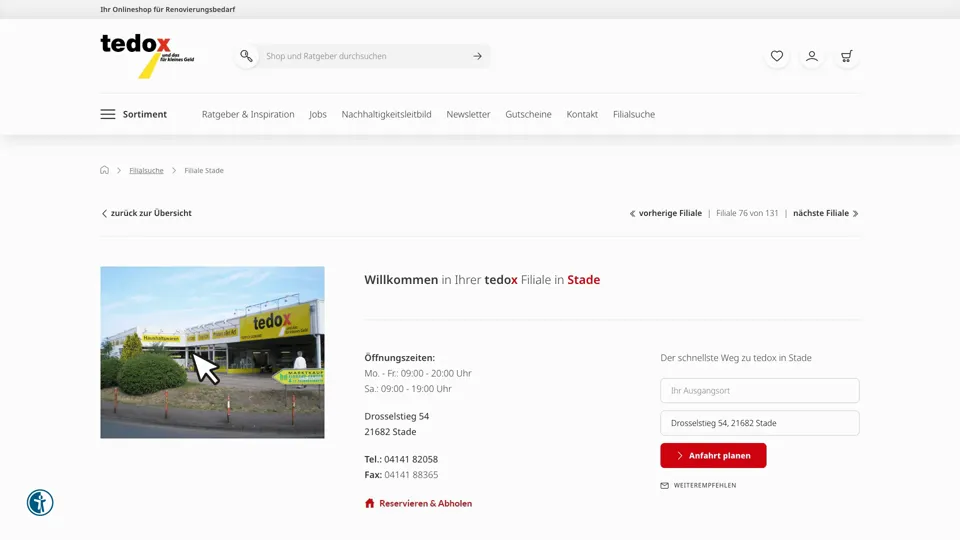Image resolution: width=960 pixels, height=540 pixels.
Task: Click the left chevron beside vorherige Filiale
Action: click(x=632, y=214)
